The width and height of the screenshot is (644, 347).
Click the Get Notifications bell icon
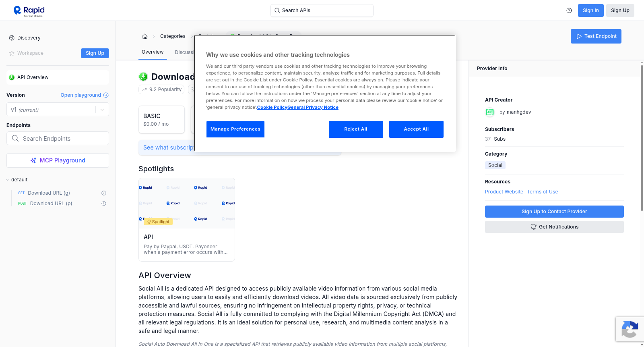(534, 227)
